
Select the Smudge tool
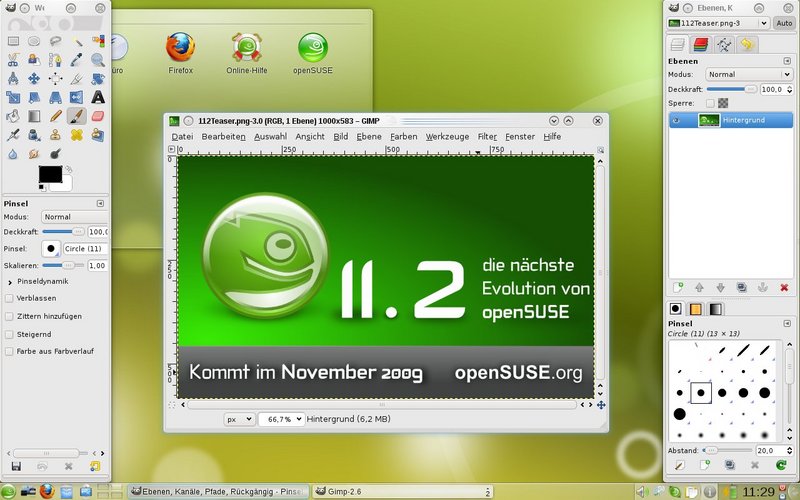tap(34, 153)
